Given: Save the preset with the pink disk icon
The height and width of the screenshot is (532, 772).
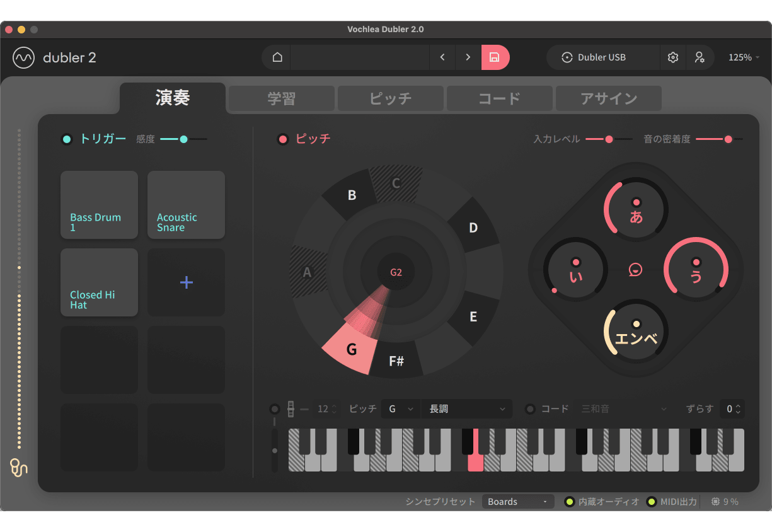Looking at the screenshot, I should [495, 57].
